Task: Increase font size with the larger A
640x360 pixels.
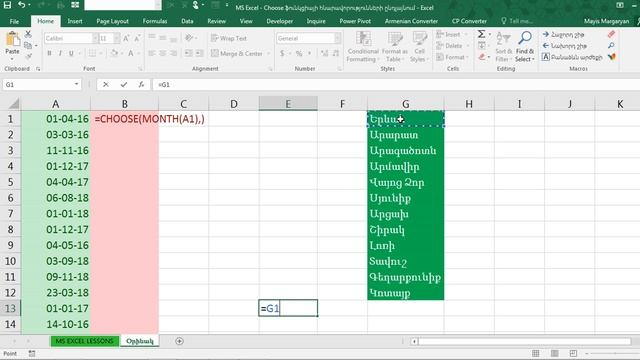Action: click(x=126, y=38)
